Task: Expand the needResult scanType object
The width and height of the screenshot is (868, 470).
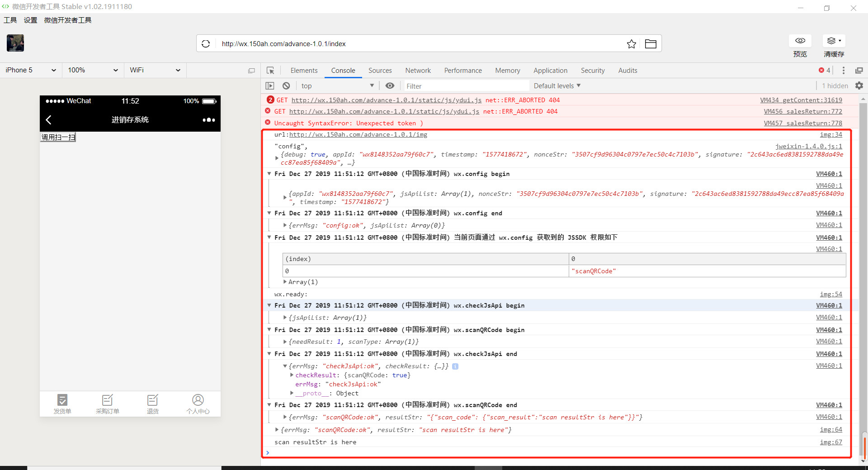Action: point(285,342)
